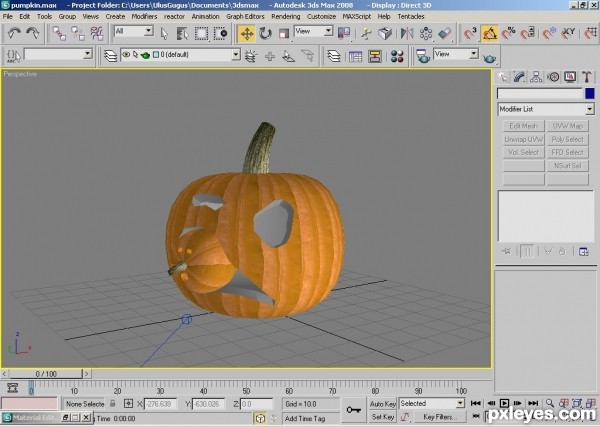Open Schematic View icon

tap(374, 56)
